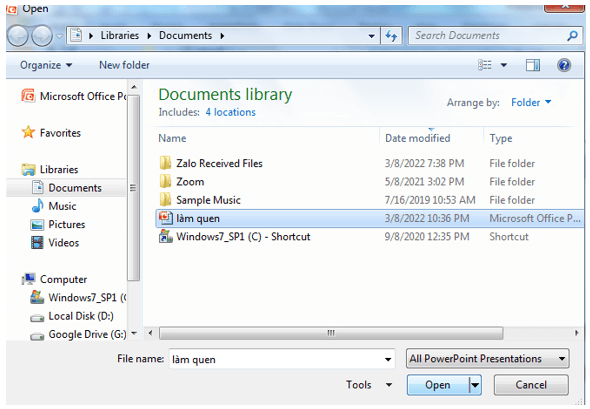Image resolution: width=590 pixels, height=409 pixels.
Task: Select the làm quen PowerPoint file icon
Action: [x=166, y=218]
